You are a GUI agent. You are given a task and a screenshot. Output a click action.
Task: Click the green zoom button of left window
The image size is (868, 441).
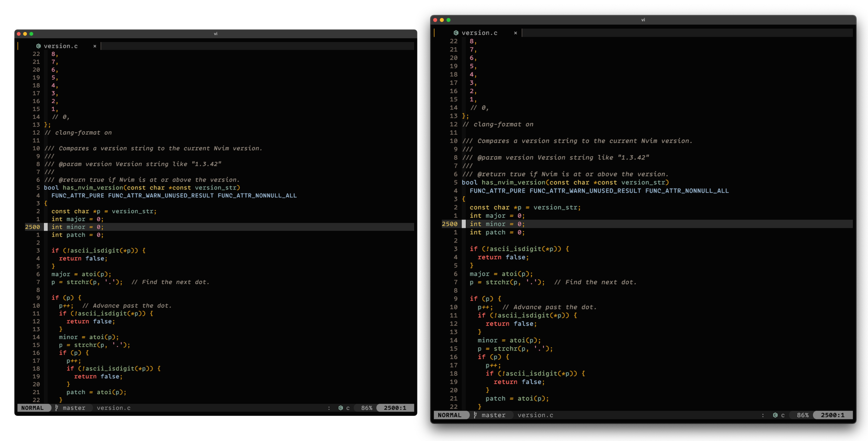point(31,34)
